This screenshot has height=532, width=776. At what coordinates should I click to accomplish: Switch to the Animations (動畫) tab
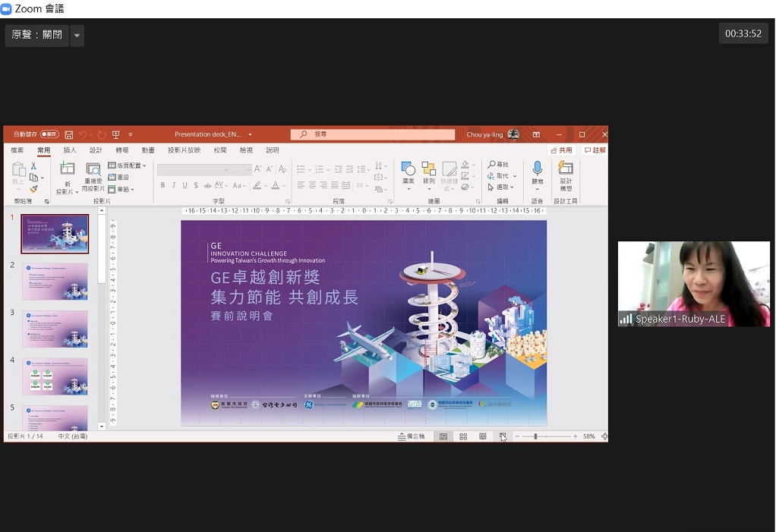point(149,150)
